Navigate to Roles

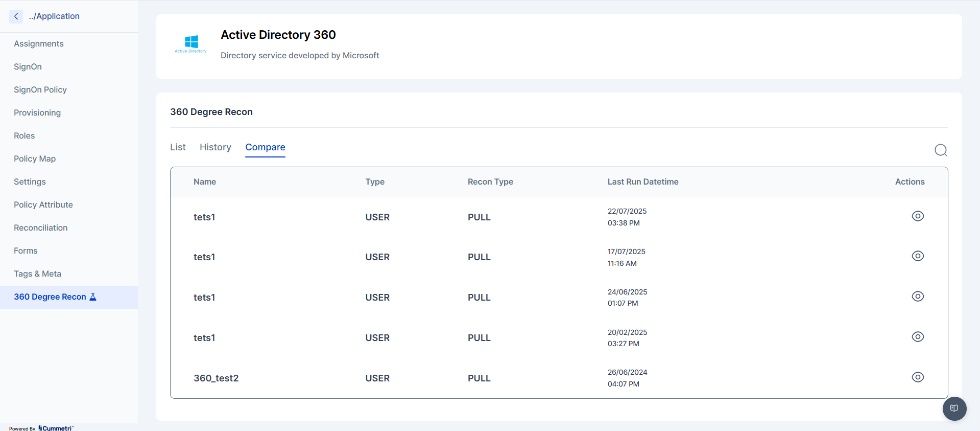click(x=25, y=136)
